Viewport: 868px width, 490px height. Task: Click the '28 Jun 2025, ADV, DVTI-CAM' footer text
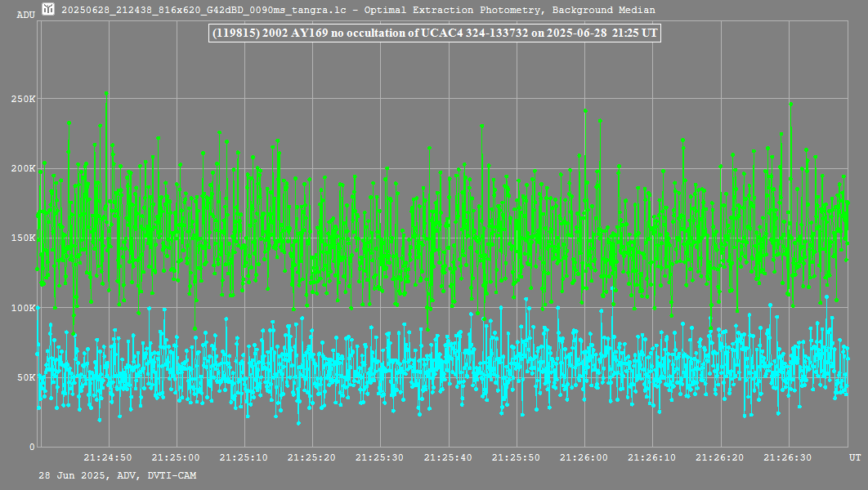[117, 475]
